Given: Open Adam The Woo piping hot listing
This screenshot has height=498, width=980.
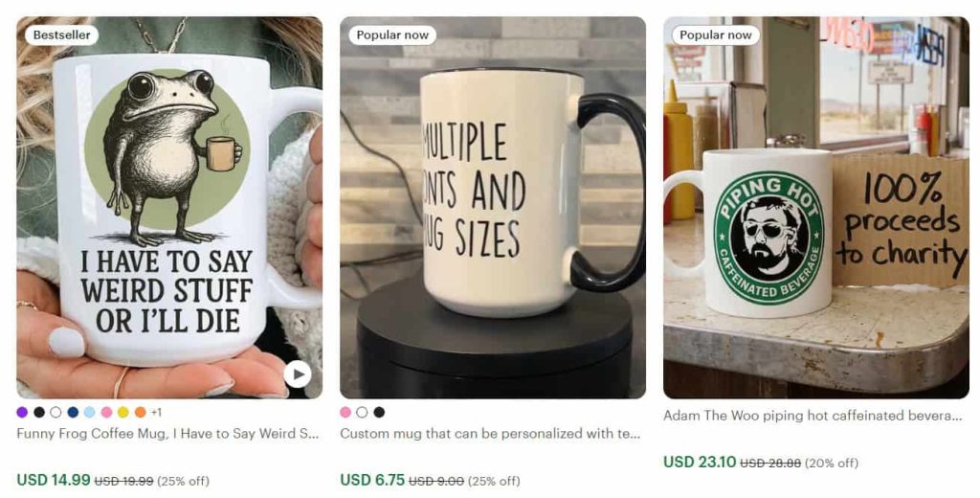Looking at the screenshot, I should (813, 416).
